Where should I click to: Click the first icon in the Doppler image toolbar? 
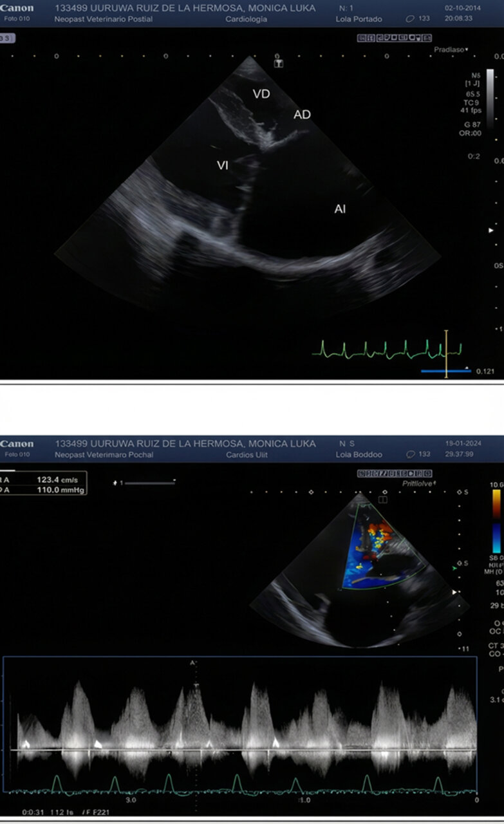[362, 473]
